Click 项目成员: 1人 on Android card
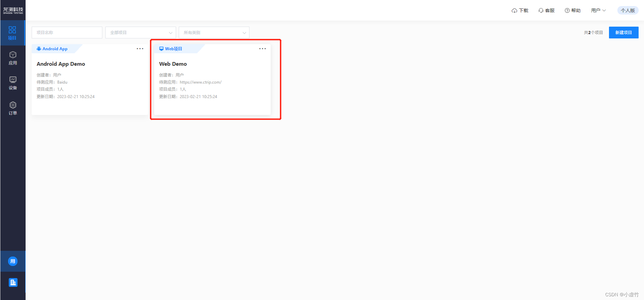The width and height of the screenshot is (644, 300). [50, 89]
